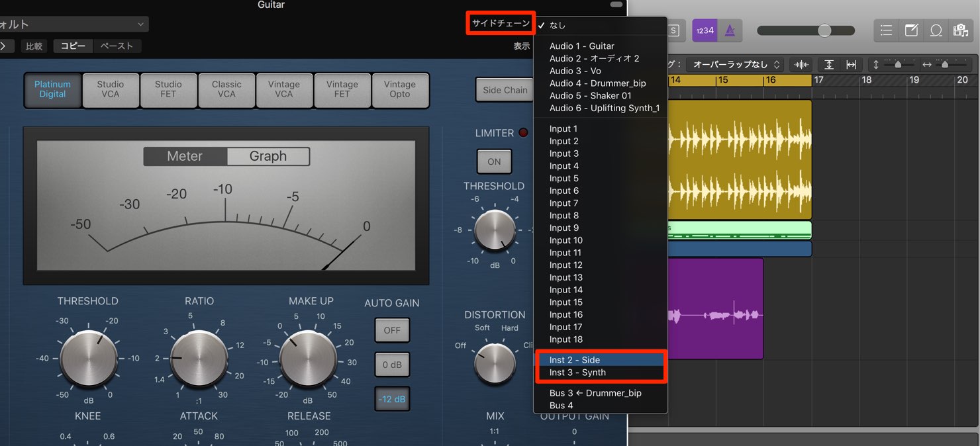Switch display to Graph view
The image size is (980, 446).
tap(268, 157)
